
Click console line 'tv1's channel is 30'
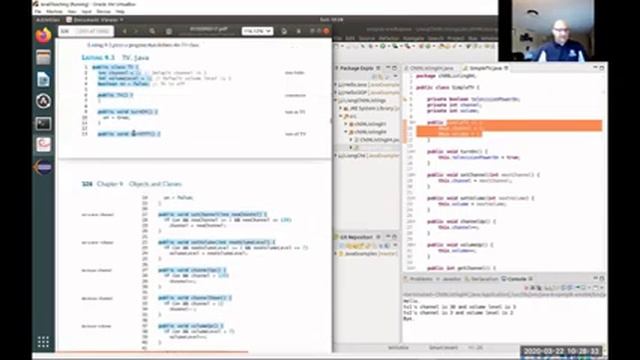(x=460, y=307)
